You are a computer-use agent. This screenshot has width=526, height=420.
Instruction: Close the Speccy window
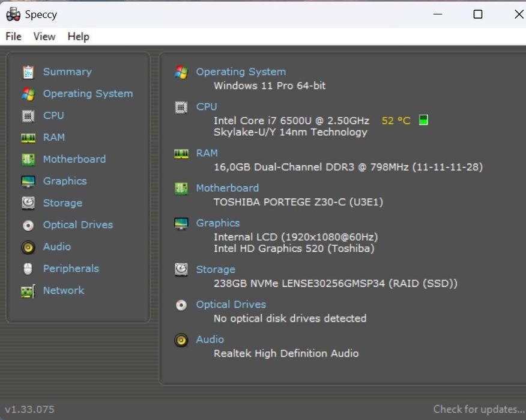click(x=518, y=14)
